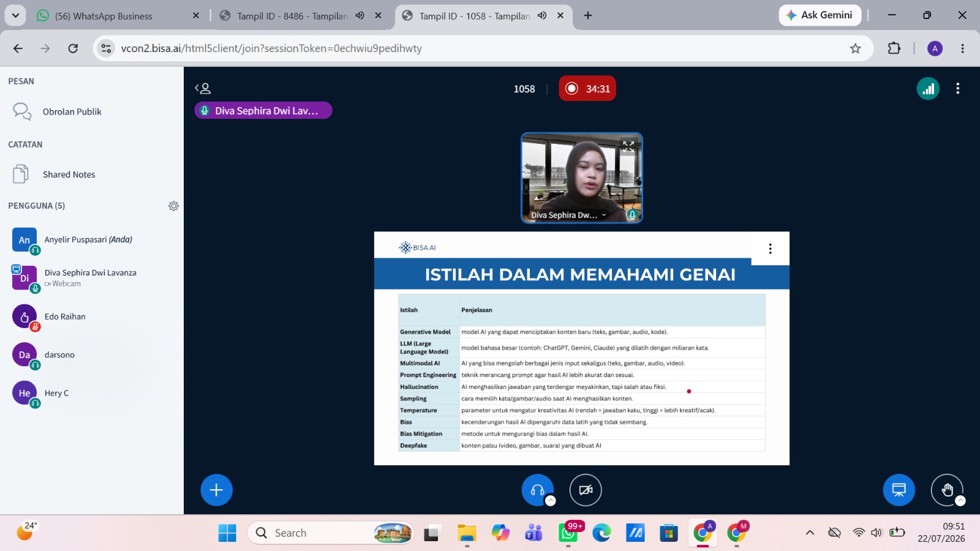Open the tab search dropdown
This screenshot has height=551, width=980.
click(x=15, y=15)
